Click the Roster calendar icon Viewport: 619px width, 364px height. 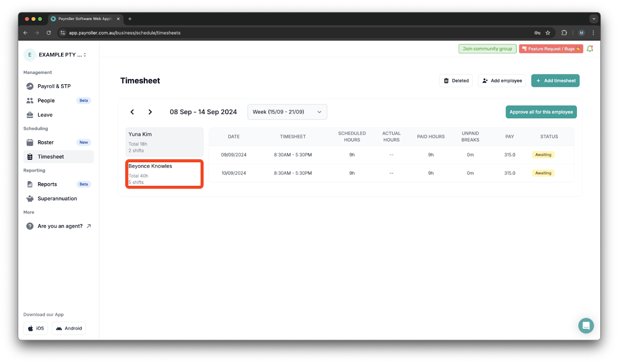(x=30, y=143)
